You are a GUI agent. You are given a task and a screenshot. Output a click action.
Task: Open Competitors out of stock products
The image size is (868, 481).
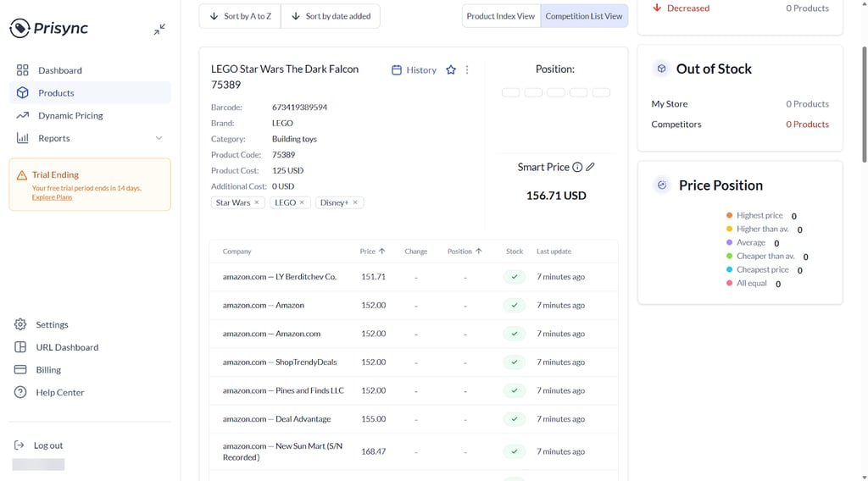click(x=740, y=124)
